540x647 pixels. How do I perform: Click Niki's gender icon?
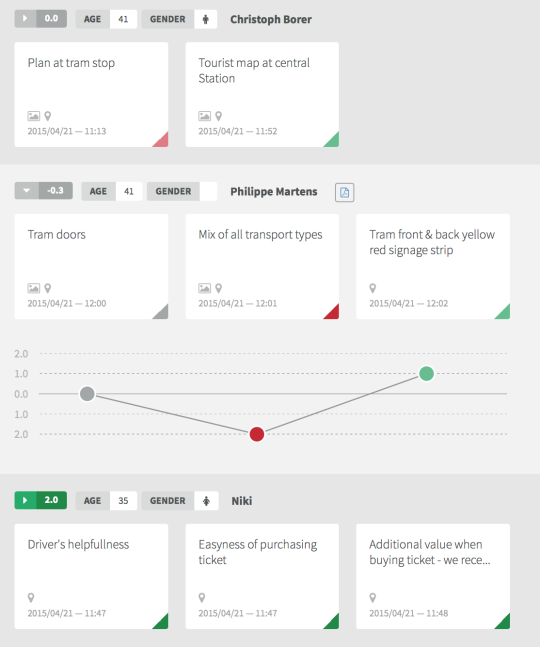pyautogui.click(x=206, y=501)
